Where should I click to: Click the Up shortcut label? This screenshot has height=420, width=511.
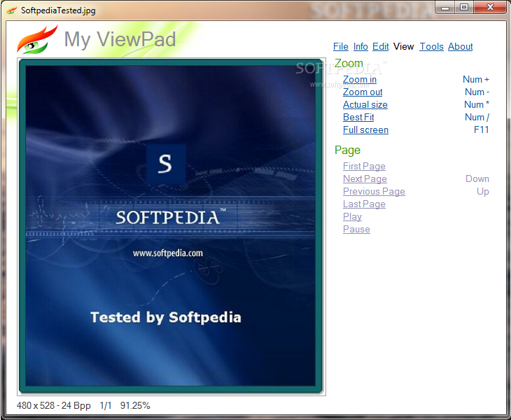click(x=482, y=192)
